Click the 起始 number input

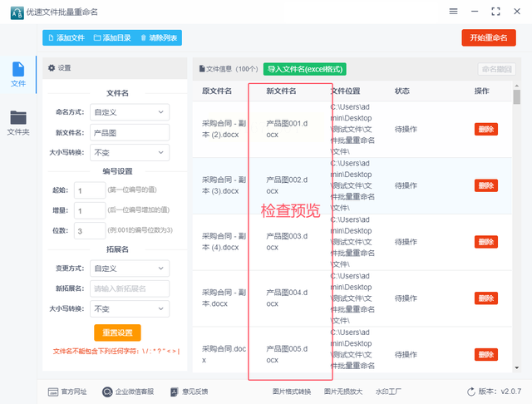(x=90, y=190)
